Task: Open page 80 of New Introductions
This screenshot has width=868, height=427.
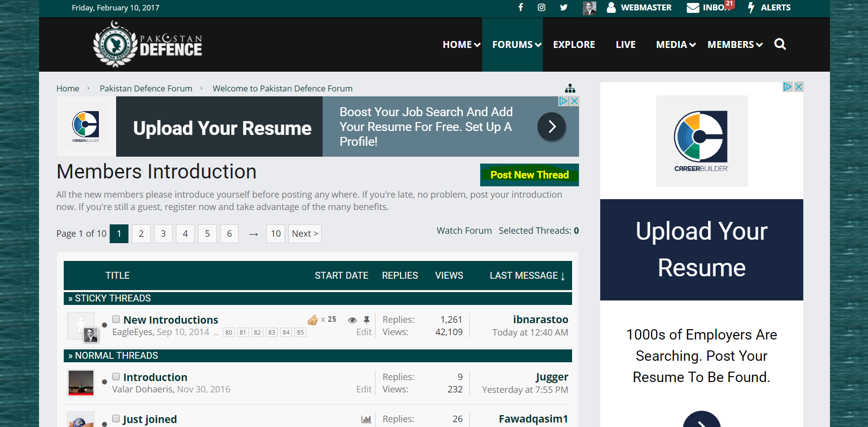Action: [x=228, y=333]
